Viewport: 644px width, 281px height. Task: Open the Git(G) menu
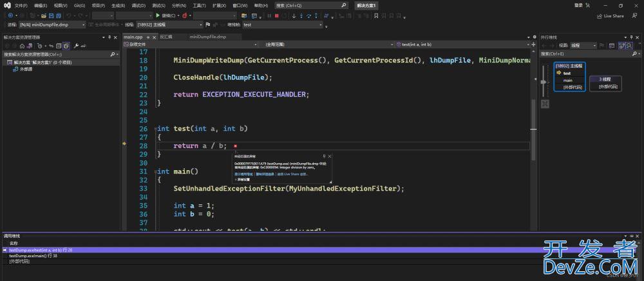(80, 6)
